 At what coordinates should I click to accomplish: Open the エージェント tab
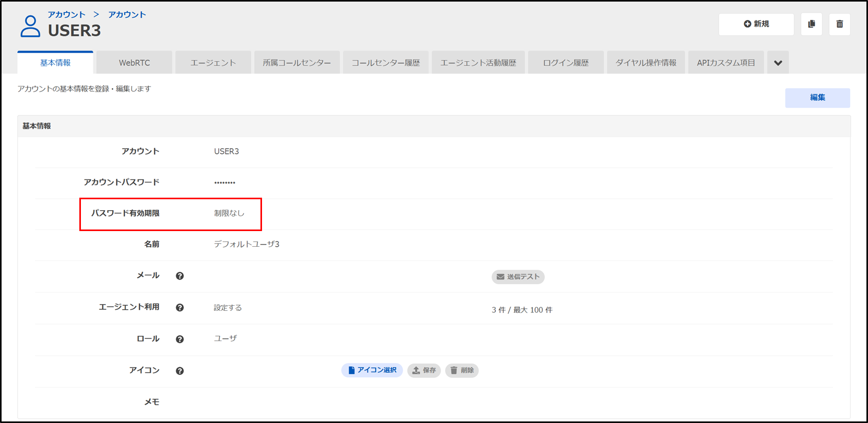click(213, 63)
